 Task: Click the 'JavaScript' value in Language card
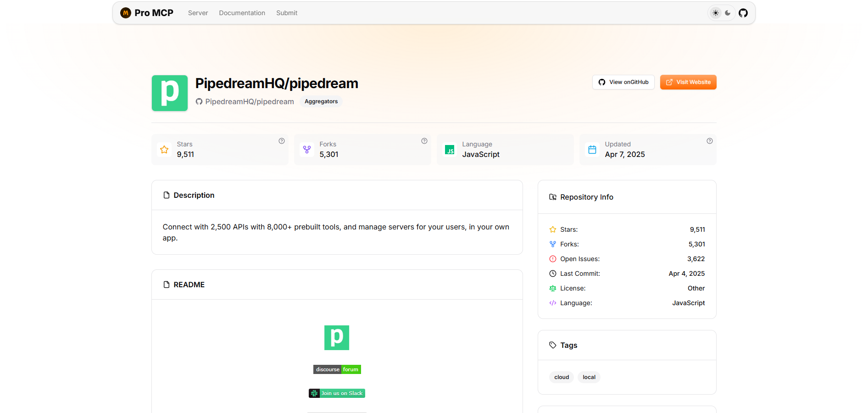point(481,154)
